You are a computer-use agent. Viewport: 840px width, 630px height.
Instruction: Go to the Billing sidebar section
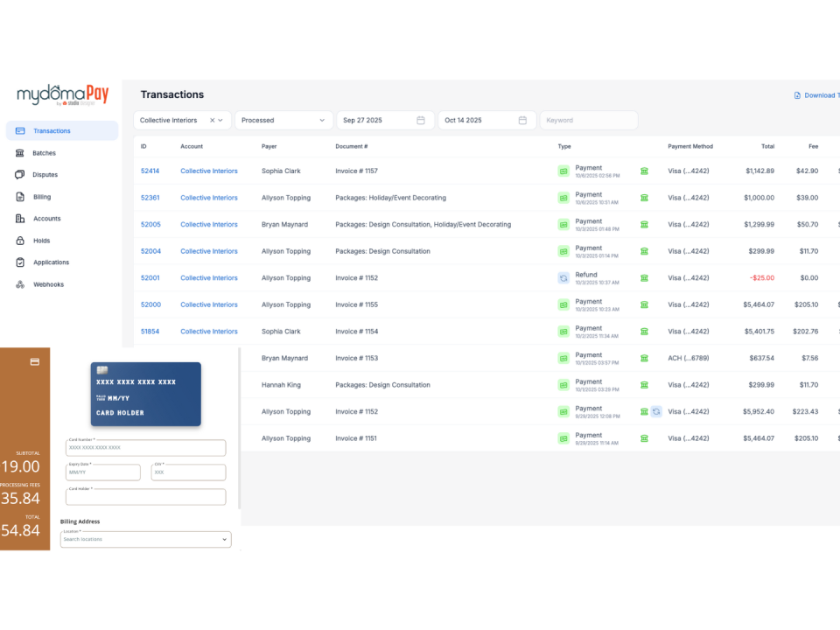42,197
